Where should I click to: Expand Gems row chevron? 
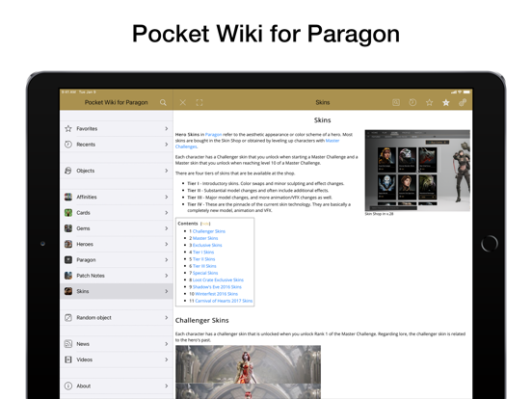[x=166, y=228]
